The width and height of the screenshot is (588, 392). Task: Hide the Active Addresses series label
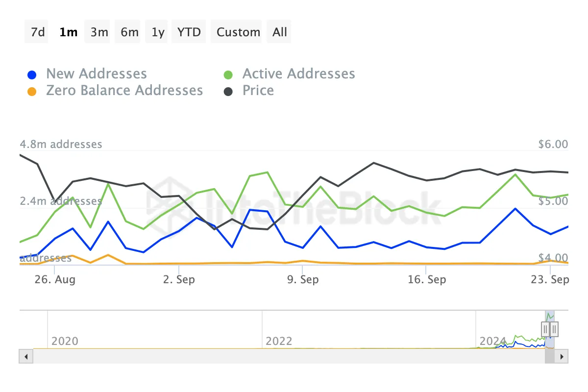click(x=298, y=74)
